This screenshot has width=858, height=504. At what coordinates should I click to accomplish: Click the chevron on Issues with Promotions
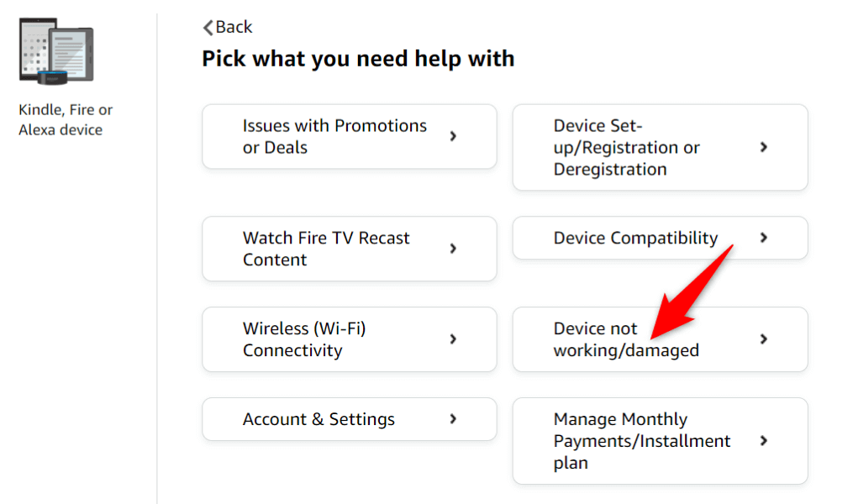453,137
